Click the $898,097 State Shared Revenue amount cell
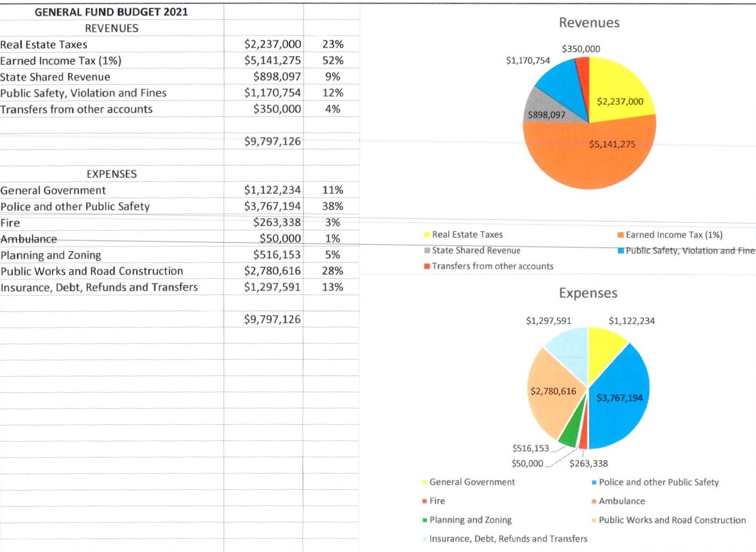Viewport: 756px width, 552px height. click(277, 77)
